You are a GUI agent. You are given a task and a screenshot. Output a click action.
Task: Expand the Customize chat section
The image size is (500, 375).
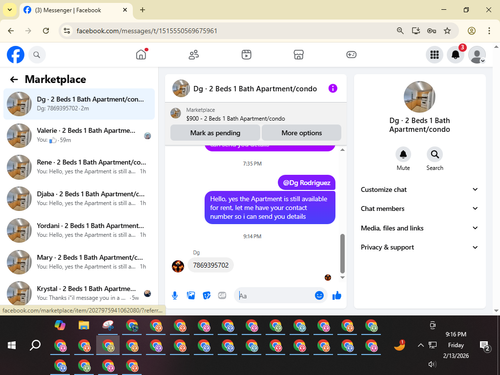[419, 189]
